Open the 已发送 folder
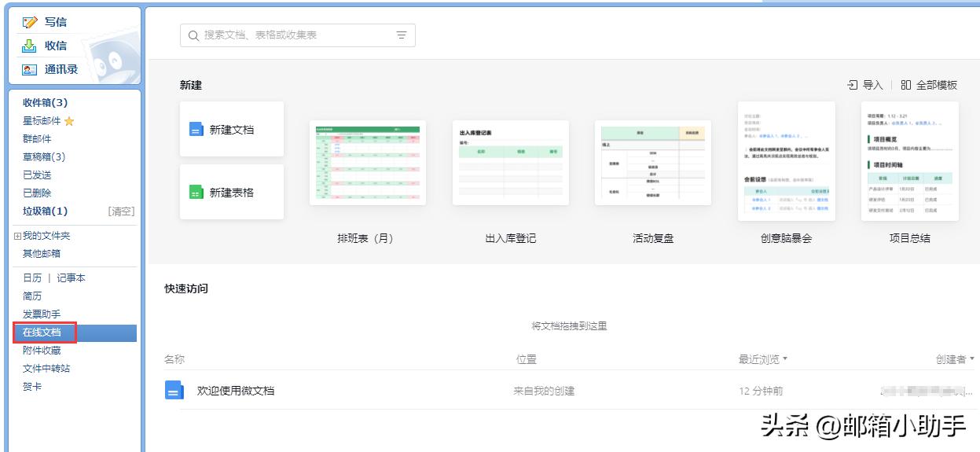 point(37,175)
